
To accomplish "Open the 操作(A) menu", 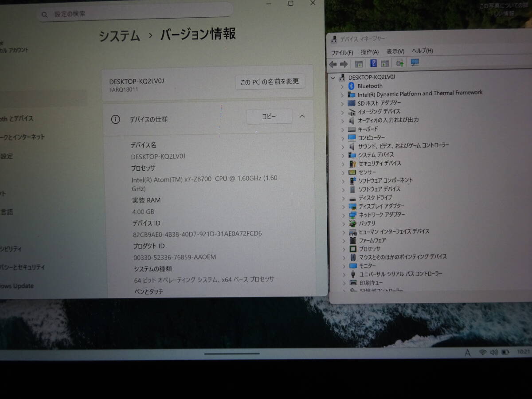I will click(x=369, y=52).
